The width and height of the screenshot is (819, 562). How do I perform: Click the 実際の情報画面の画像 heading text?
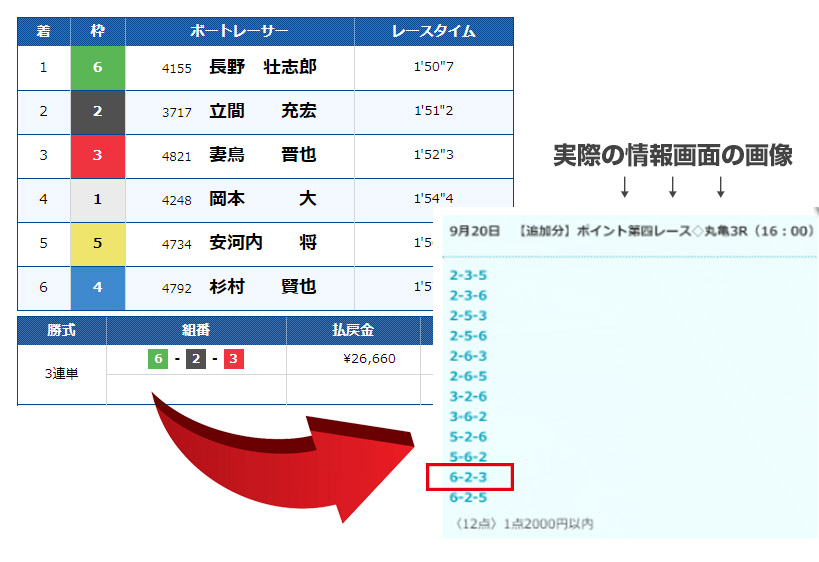673,155
